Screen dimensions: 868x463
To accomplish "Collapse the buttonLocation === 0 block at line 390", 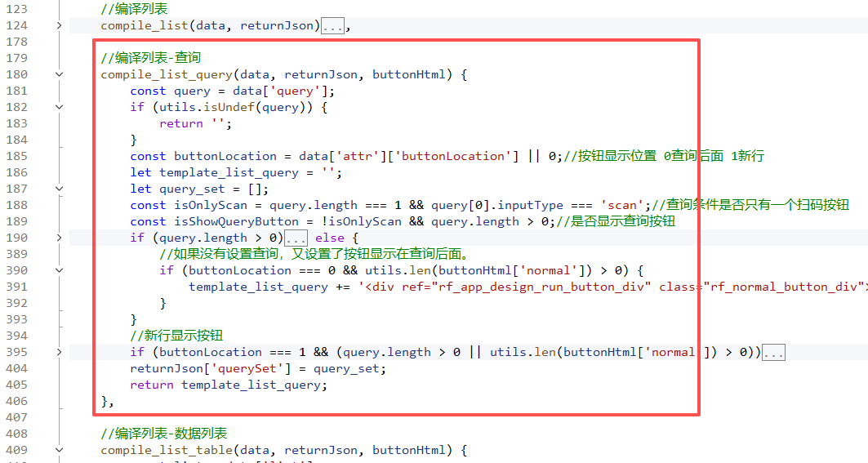I will click(x=59, y=270).
